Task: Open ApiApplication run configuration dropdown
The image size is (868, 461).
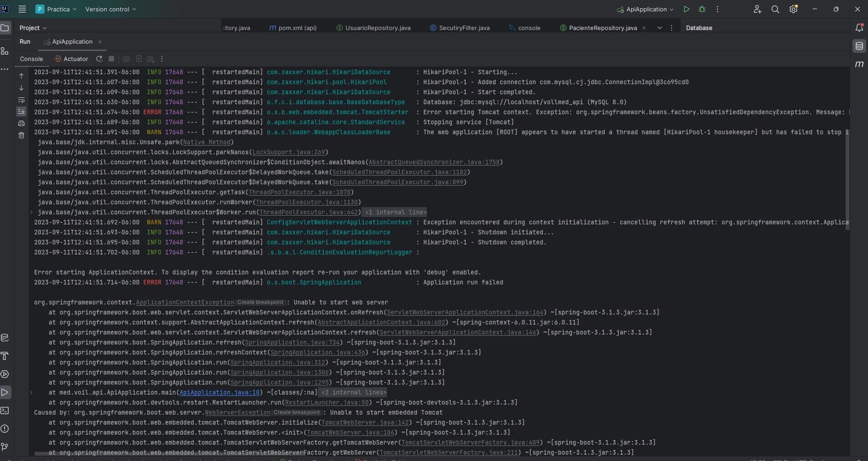Action: (645, 9)
